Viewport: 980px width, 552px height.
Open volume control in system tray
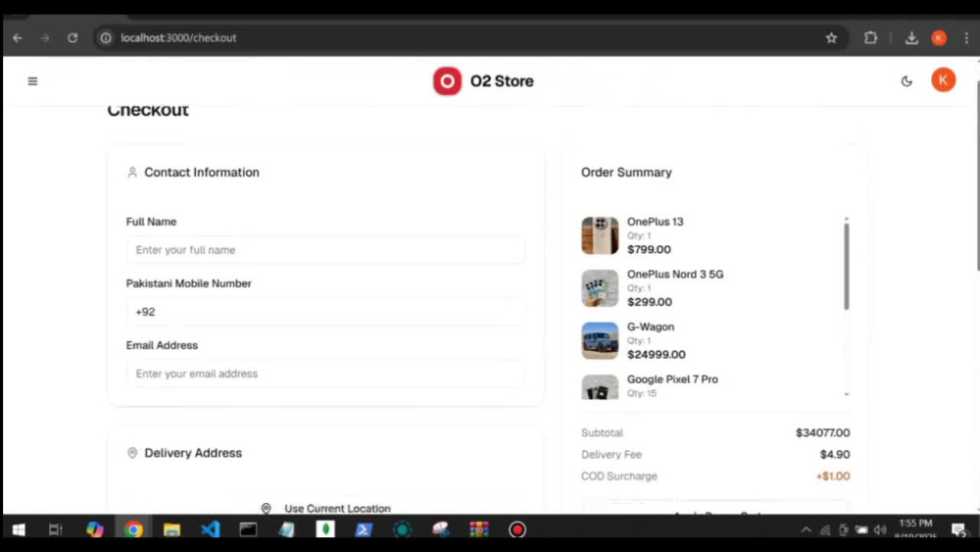[x=881, y=530]
